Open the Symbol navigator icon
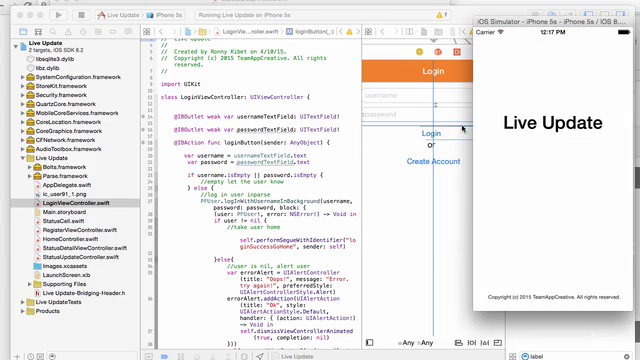 (x=38, y=31)
